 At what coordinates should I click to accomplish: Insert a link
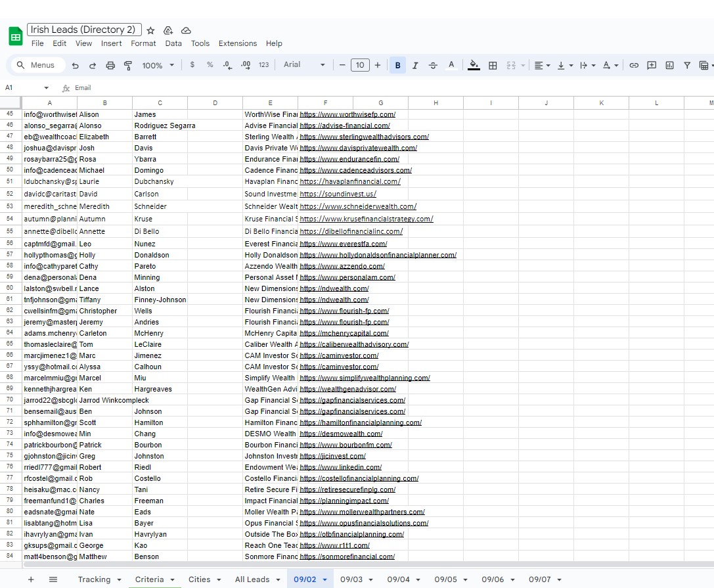(x=634, y=65)
